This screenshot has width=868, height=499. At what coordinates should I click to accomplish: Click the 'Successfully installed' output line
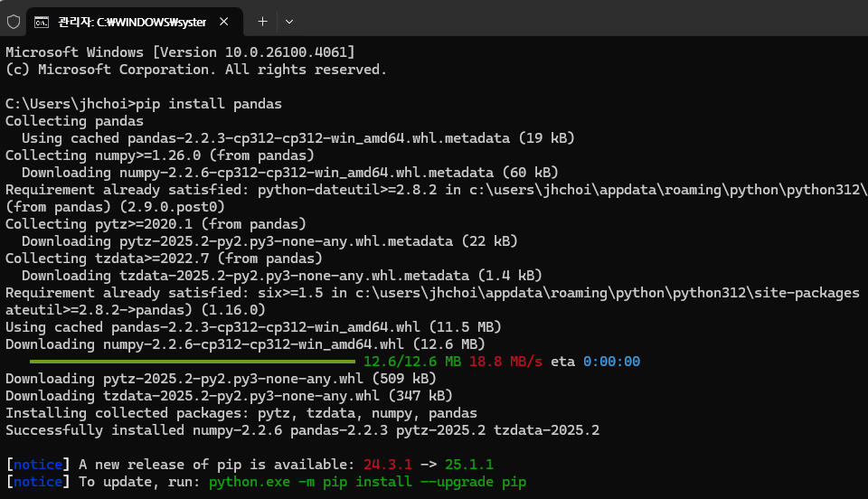click(302, 430)
